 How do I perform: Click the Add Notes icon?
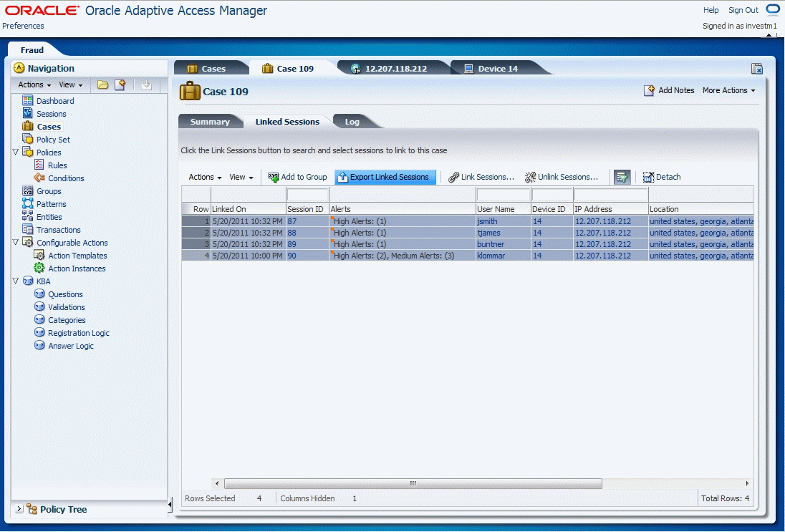[650, 90]
